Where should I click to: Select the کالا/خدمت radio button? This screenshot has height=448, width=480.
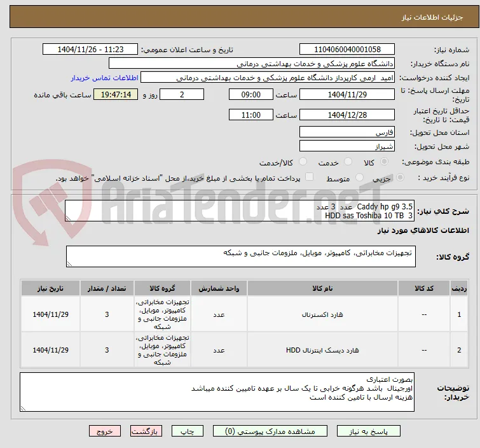pos(303,162)
